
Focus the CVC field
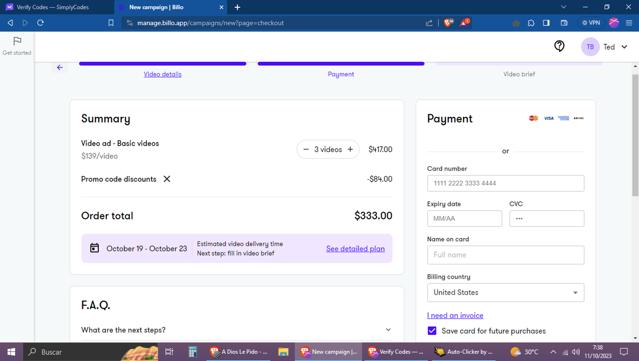point(546,218)
